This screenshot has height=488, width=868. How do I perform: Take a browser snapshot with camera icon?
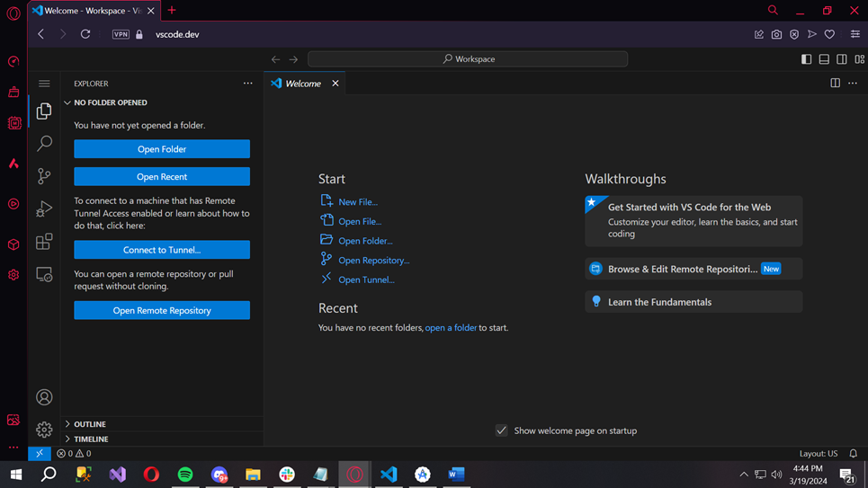[776, 34]
